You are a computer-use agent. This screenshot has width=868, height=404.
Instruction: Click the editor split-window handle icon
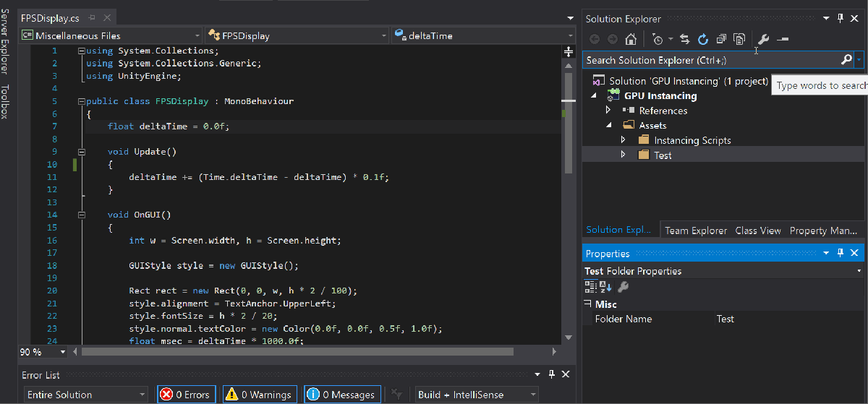pos(568,51)
